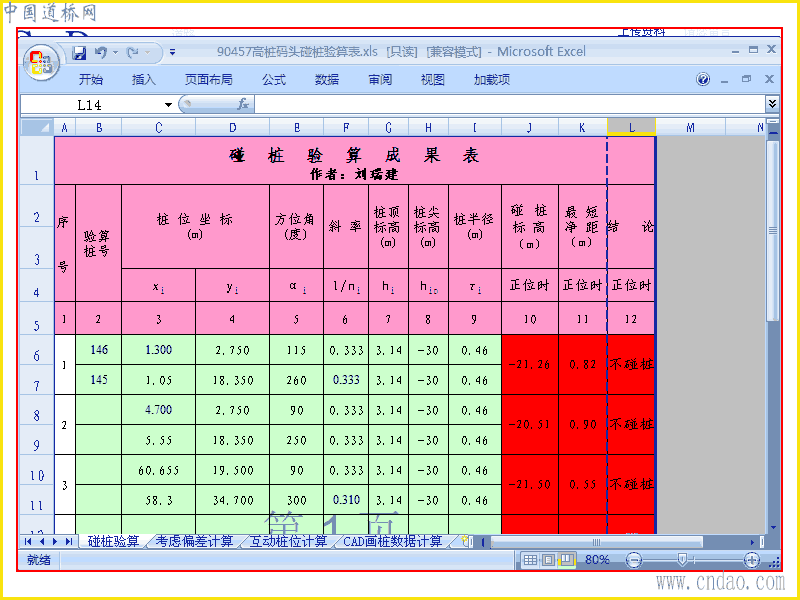800x600 pixels.
Task: Switch to Page Layout view in status bar
Action: click(x=548, y=560)
